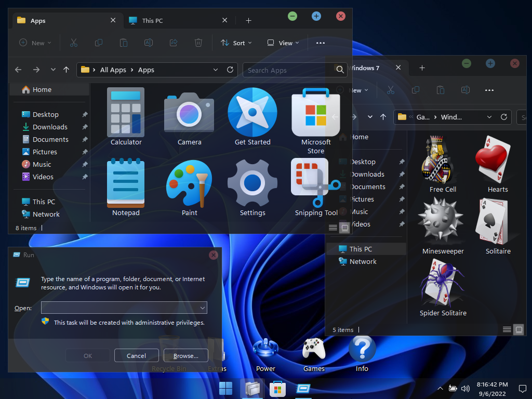Switch Apps window to large icons view
The width and height of the screenshot is (532, 399).
click(x=345, y=228)
